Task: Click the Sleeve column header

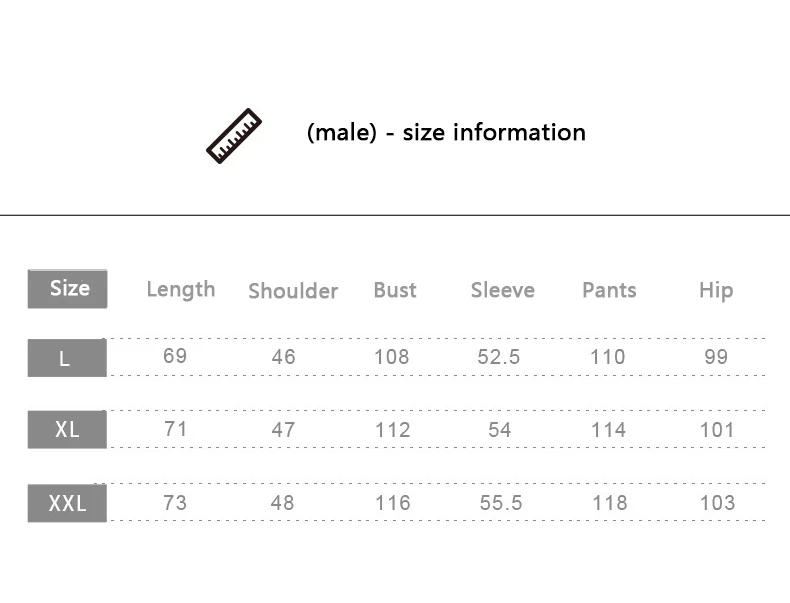Action: [x=503, y=290]
